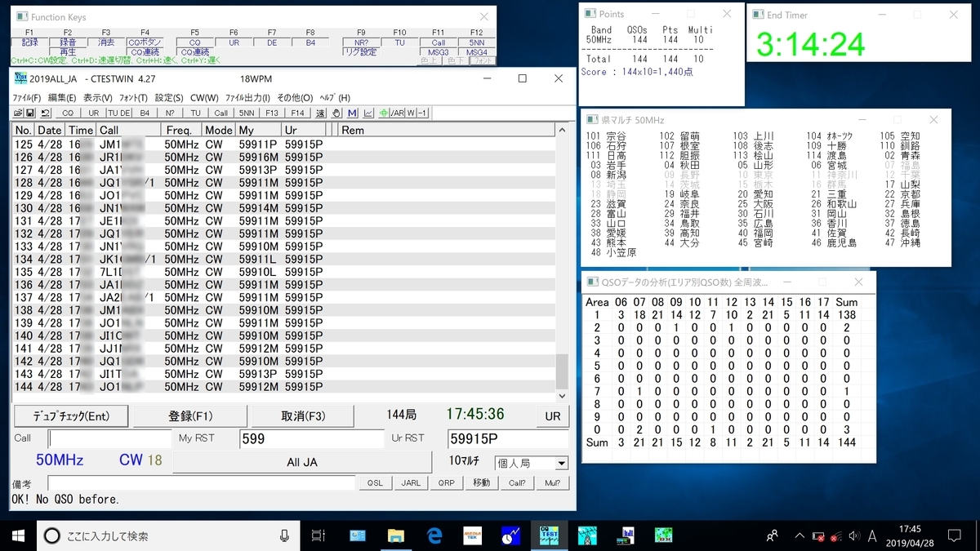The image size is (980, 551).
Task: Open the ﾌｧｲﾙ(F) menu
Action: (27, 97)
